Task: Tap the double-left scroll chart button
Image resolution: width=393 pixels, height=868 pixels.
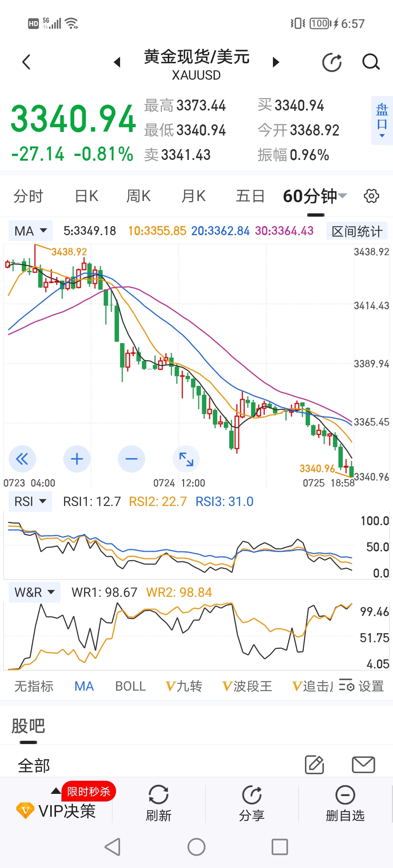Action: pos(22,459)
